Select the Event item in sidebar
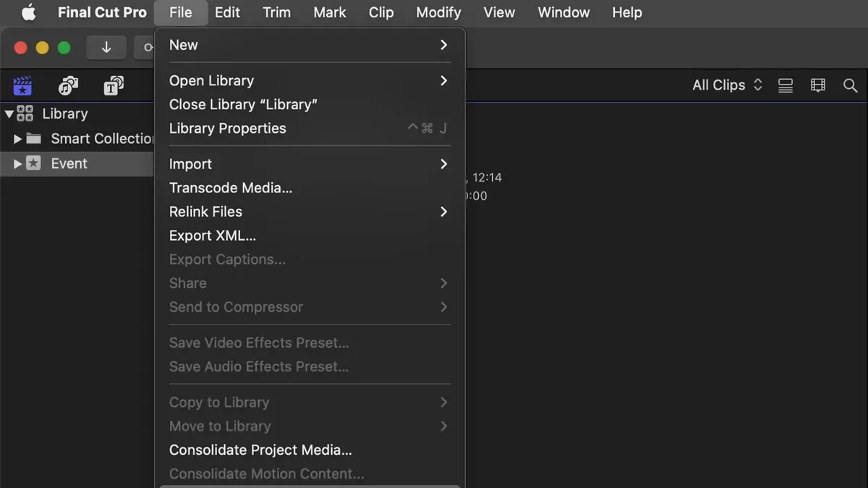This screenshot has height=488, width=868. point(77,164)
